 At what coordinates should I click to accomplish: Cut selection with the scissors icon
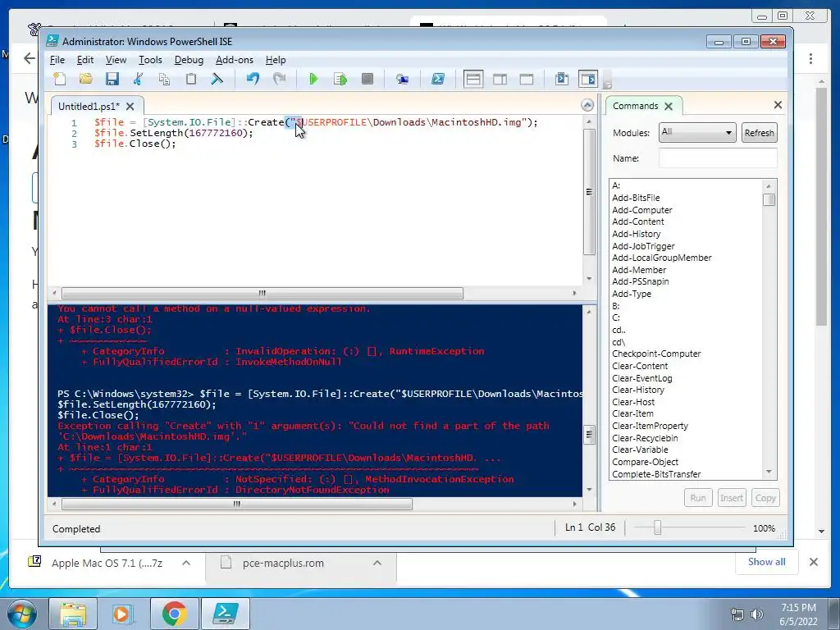(138, 80)
